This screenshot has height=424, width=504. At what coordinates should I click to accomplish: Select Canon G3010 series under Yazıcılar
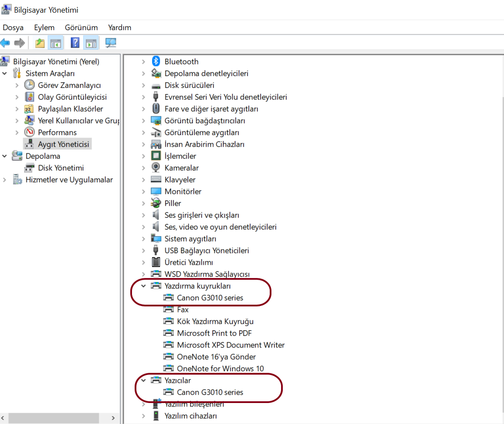pyautogui.click(x=210, y=392)
